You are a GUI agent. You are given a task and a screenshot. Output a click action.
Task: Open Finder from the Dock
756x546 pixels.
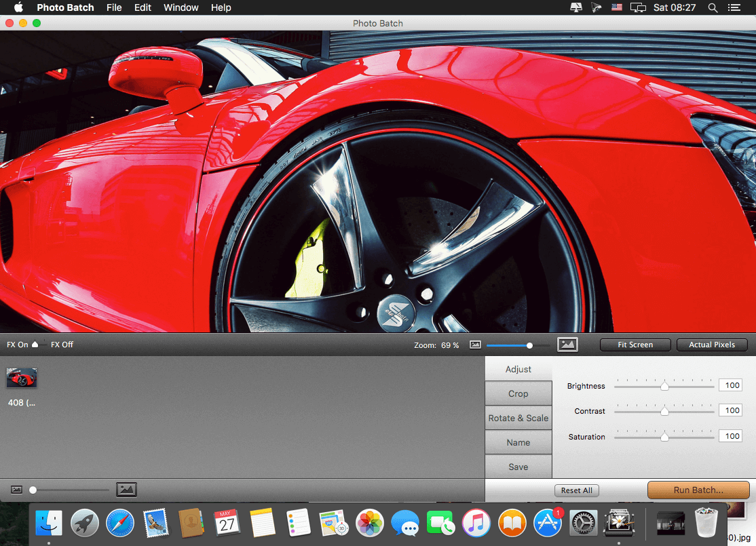pos(49,523)
